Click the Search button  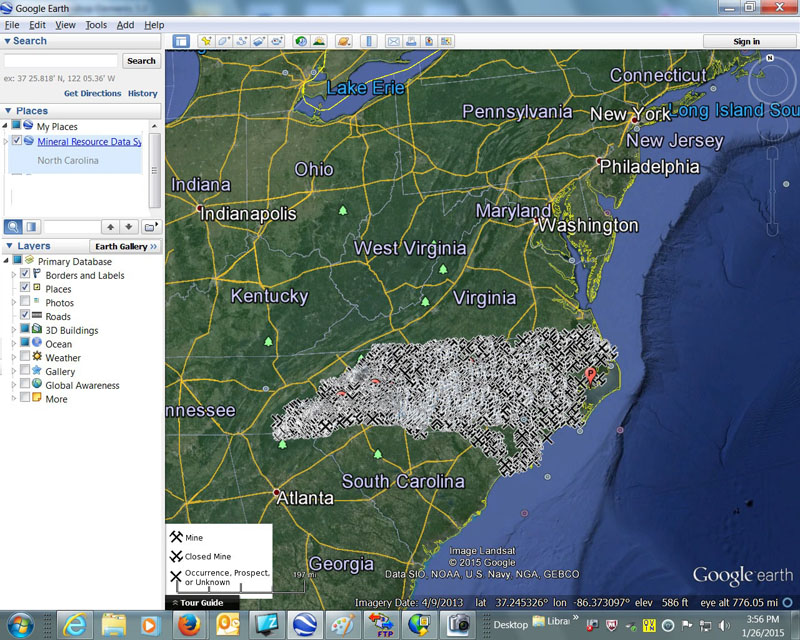click(x=141, y=61)
